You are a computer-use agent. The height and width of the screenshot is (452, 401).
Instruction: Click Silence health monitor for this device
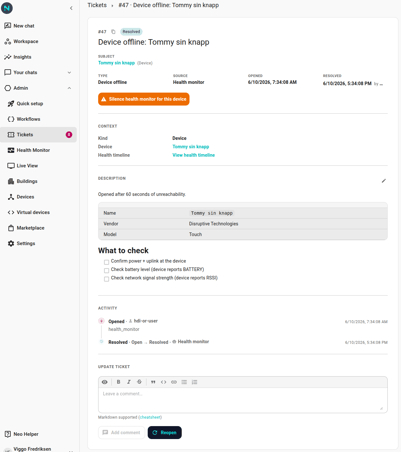click(x=144, y=99)
